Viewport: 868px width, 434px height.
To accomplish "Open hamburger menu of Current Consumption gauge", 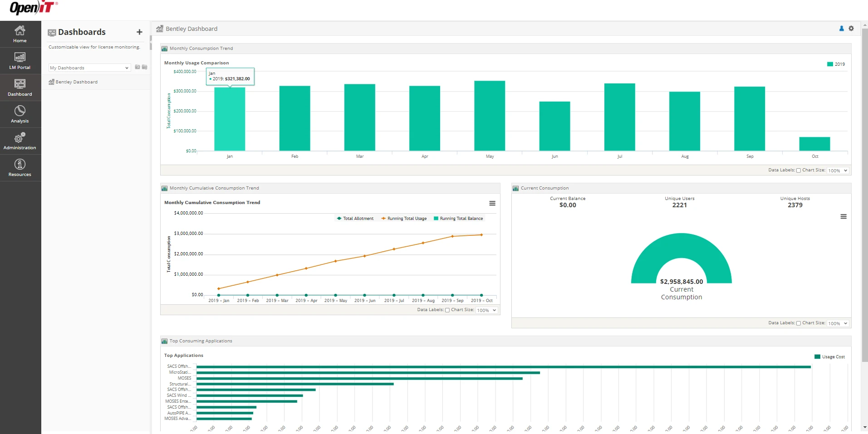I will (843, 217).
